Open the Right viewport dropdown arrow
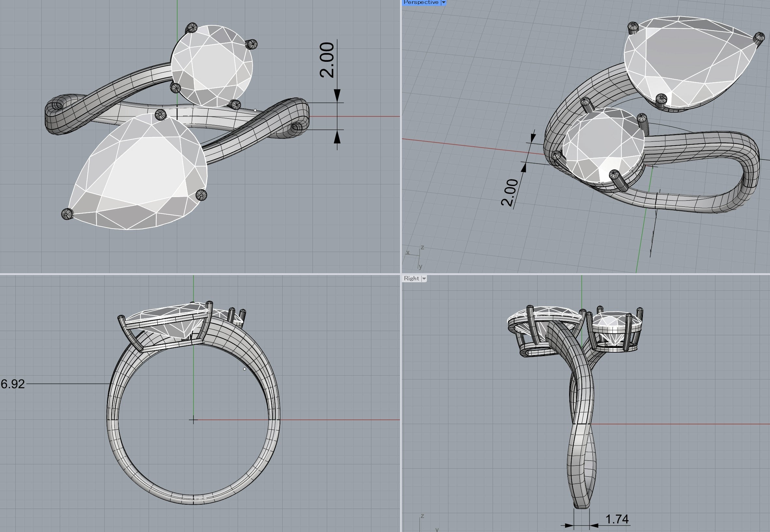Screen dimensions: 770x532 pyautogui.click(x=424, y=278)
